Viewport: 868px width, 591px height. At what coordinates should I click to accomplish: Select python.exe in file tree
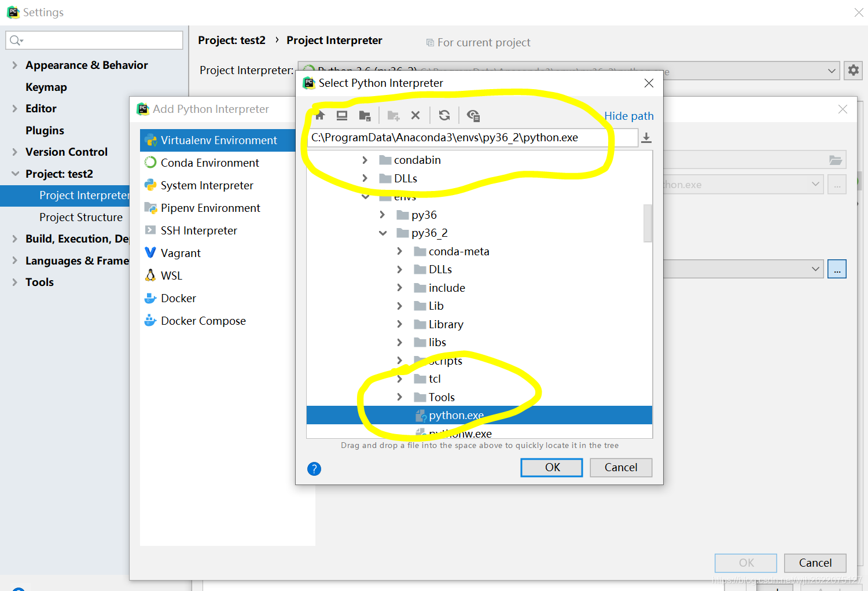point(479,415)
